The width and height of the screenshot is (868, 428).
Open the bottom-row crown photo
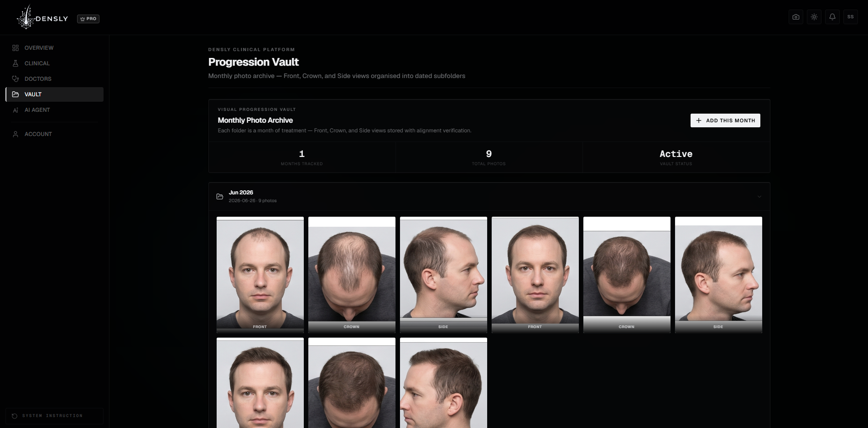[352, 383]
